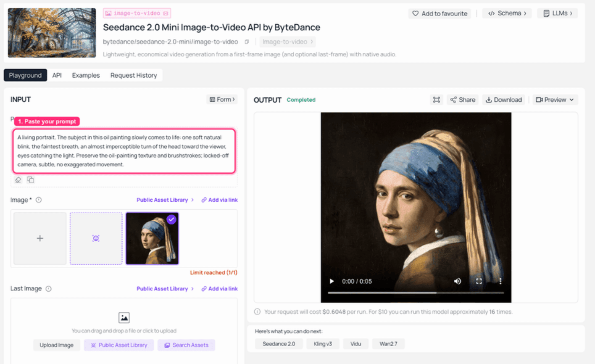Choose Wan2.7 suggestion

coord(388,344)
